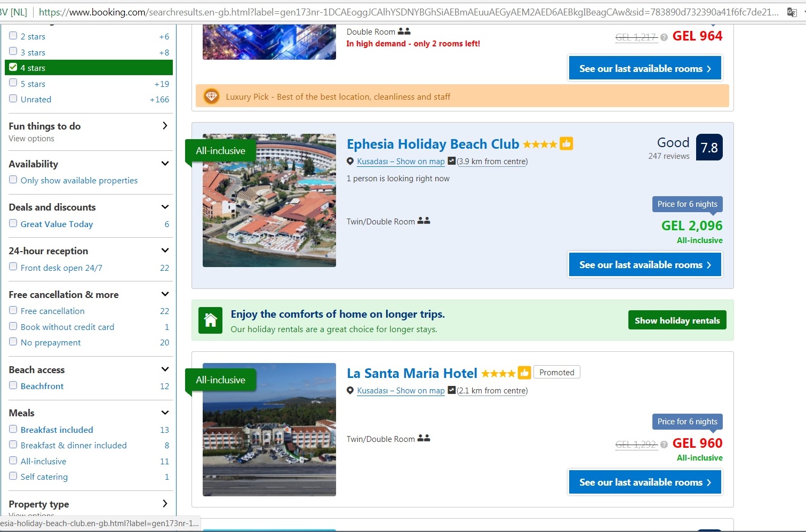Click occupancy icon beside Double Room
Image resolution: width=806 pixels, height=532 pixels.
pos(404,31)
